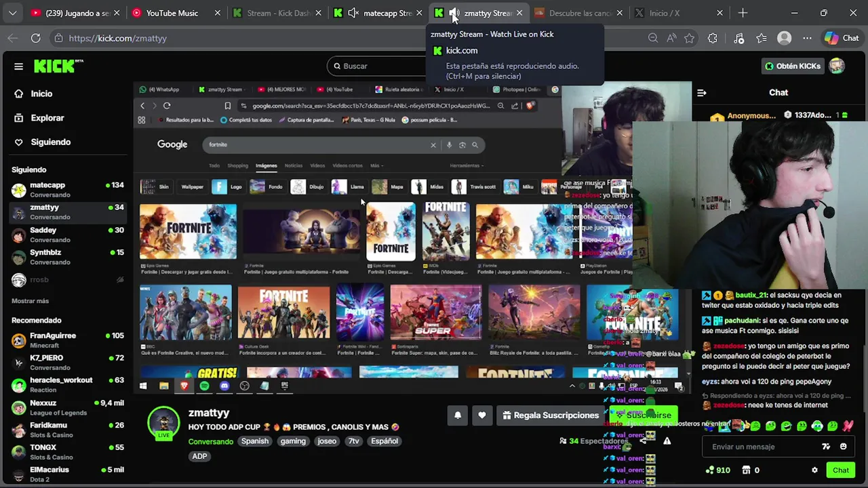Open chat settings gear icon

click(814, 470)
